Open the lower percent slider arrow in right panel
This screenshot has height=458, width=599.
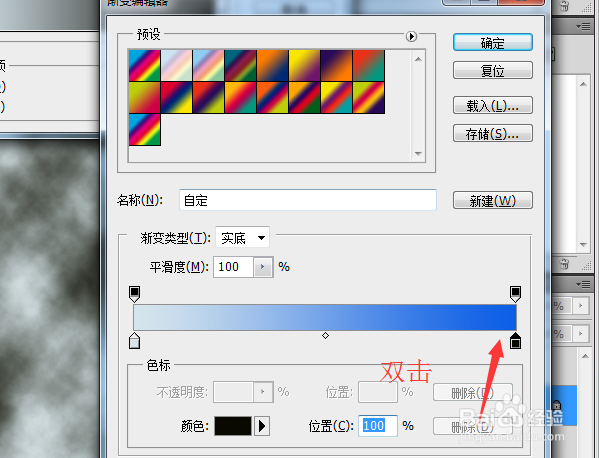(581, 333)
